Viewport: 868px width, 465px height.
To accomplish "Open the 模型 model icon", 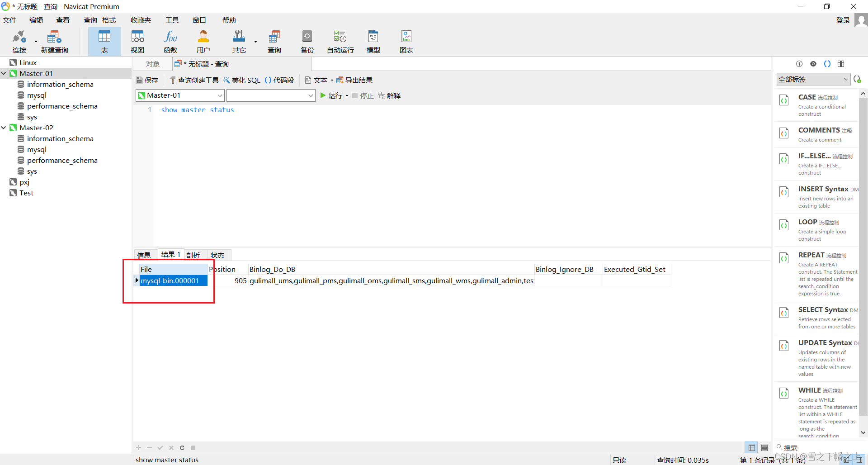I will [x=373, y=42].
